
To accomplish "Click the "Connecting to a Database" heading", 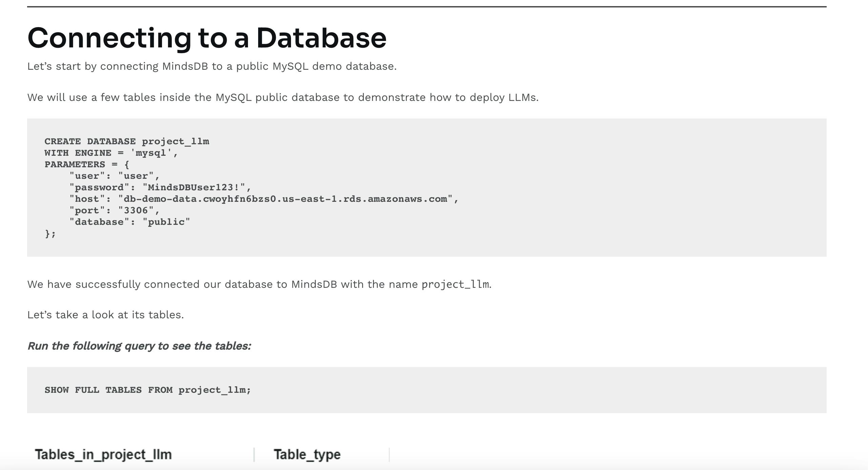I will click(207, 38).
